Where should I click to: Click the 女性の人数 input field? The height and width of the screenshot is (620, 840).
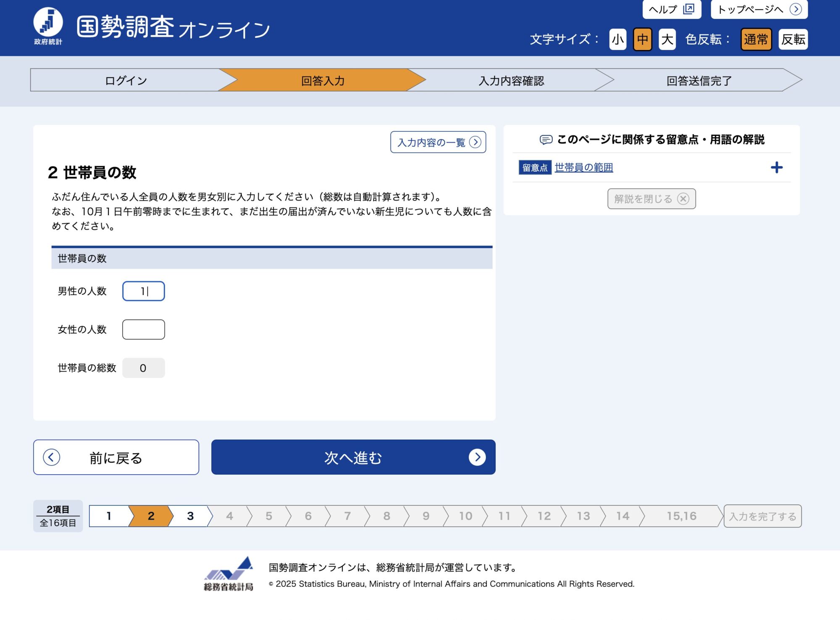(x=143, y=330)
